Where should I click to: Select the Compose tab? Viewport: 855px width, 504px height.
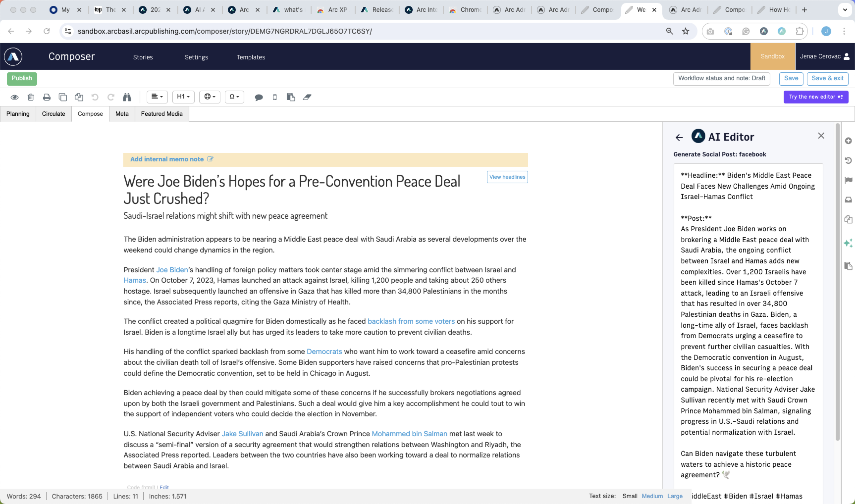pos(90,114)
